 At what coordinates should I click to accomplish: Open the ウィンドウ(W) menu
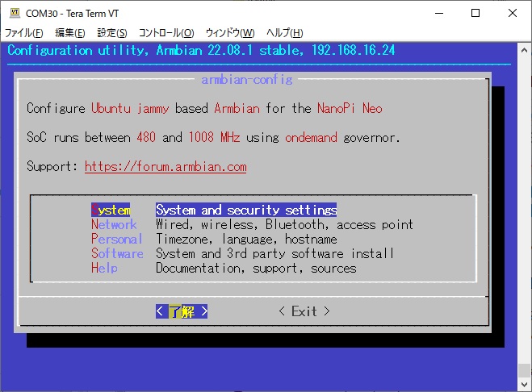click(x=230, y=33)
